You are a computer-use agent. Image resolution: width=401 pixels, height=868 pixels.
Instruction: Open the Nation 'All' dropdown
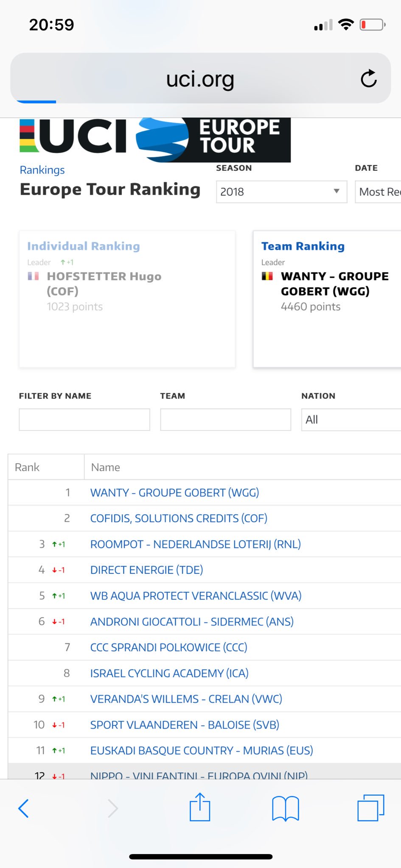point(351,420)
